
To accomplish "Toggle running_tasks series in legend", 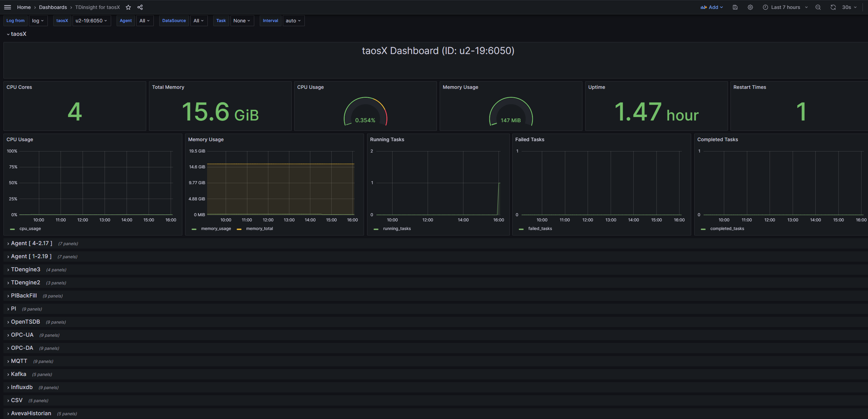I will pyautogui.click(x=397, y=229).
